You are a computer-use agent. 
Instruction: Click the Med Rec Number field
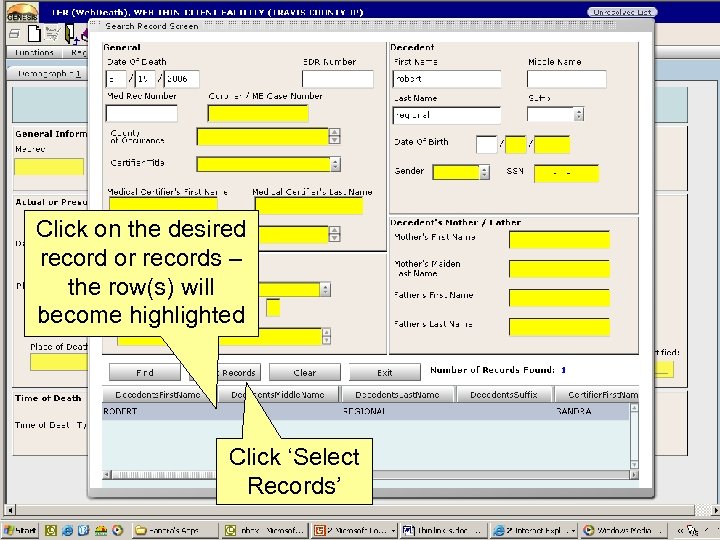pos(141,113)
